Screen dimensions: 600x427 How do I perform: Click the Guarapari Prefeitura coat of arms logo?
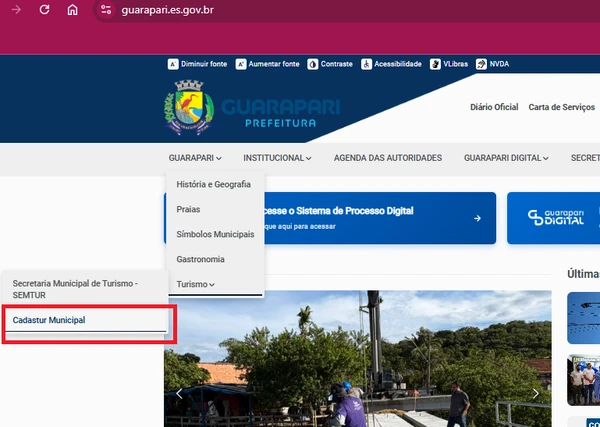click(189, 107)
